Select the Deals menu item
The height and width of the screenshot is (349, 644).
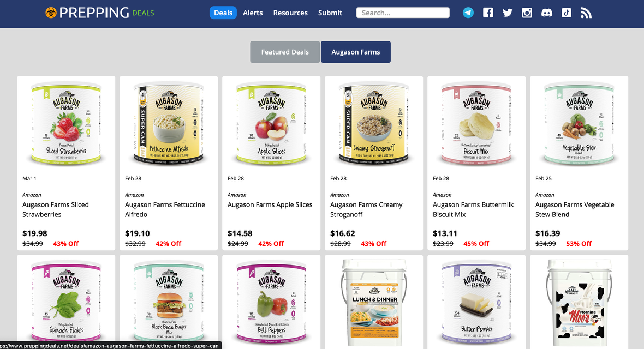click(223, 13)
